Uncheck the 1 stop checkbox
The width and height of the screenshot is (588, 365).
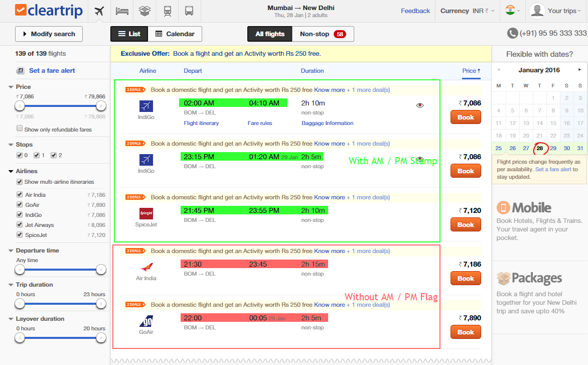point(37,155)
